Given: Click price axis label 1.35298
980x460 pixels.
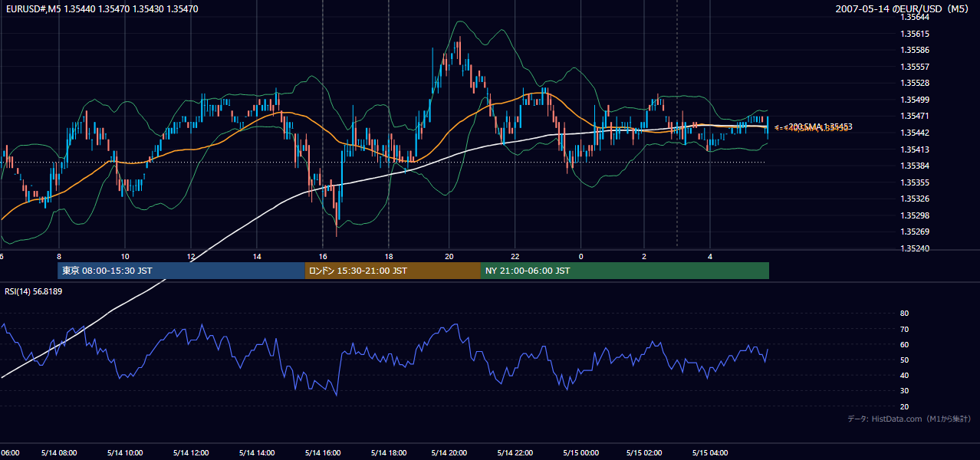Looking at the screenshot, I should click(916, 215).
